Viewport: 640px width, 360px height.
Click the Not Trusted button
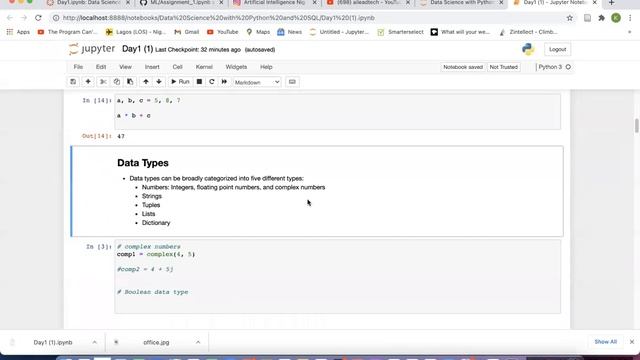coord(503,67)
